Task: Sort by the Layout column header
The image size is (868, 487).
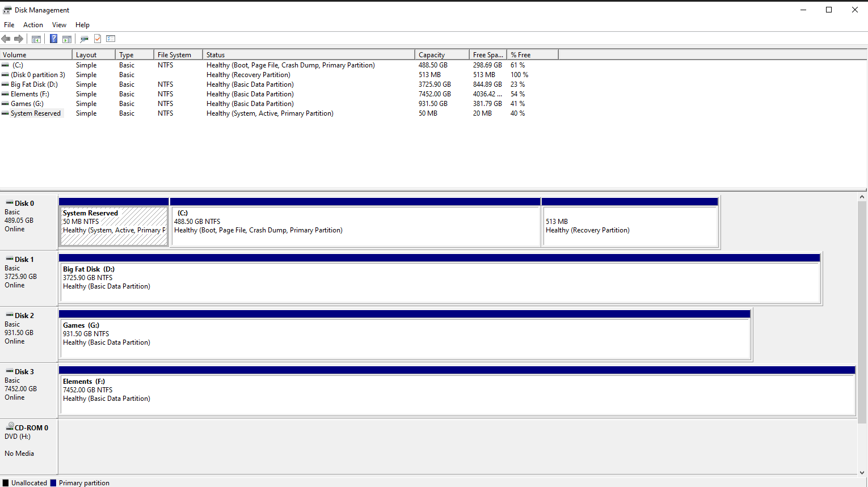Action: (x=94, y=55)
